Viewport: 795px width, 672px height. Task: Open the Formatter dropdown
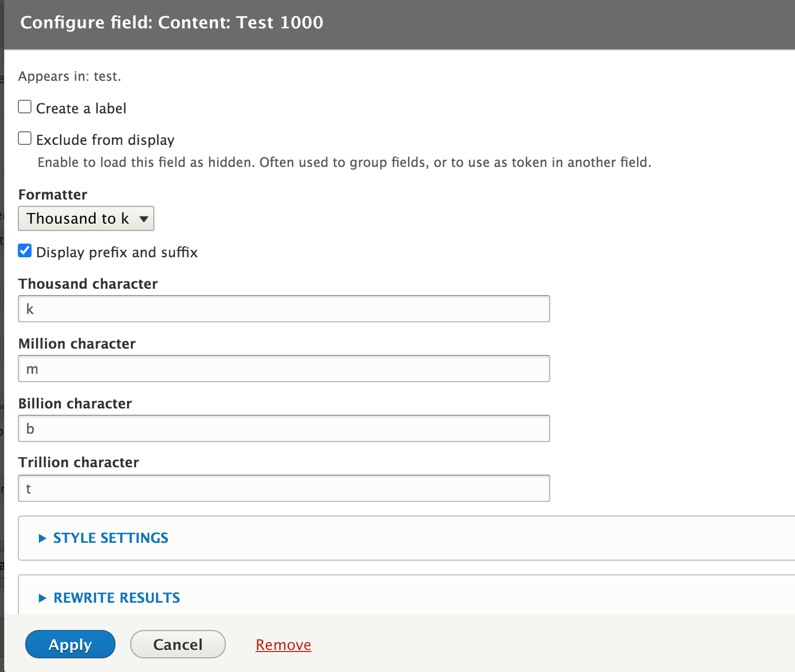[86, 218]
